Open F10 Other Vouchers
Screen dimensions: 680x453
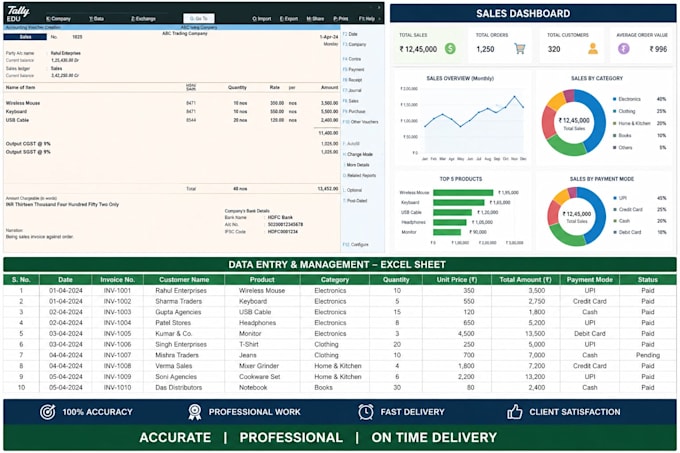361,122
